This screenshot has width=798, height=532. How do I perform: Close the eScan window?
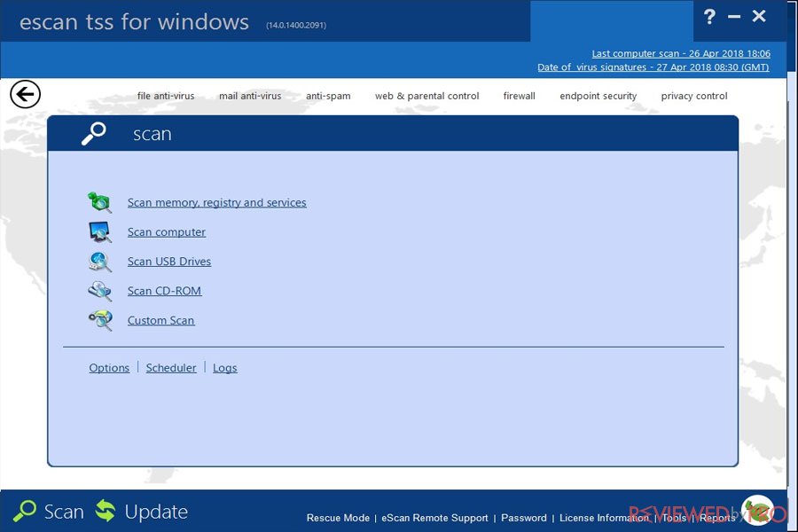759,16
